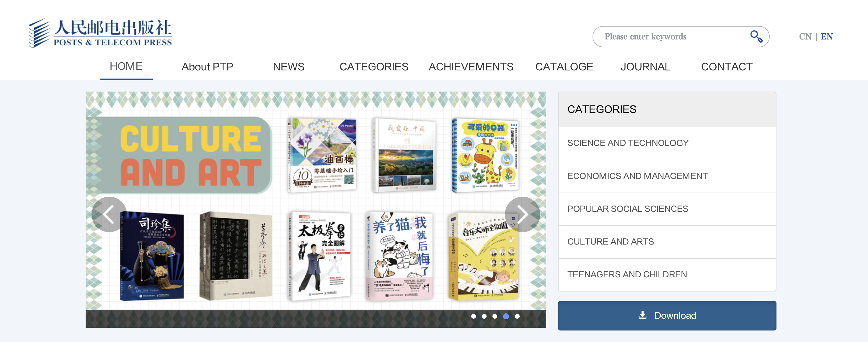Viewport: 868px width, 342px height.
Task: Switch language to CN
Action: [x=805, y=36]
